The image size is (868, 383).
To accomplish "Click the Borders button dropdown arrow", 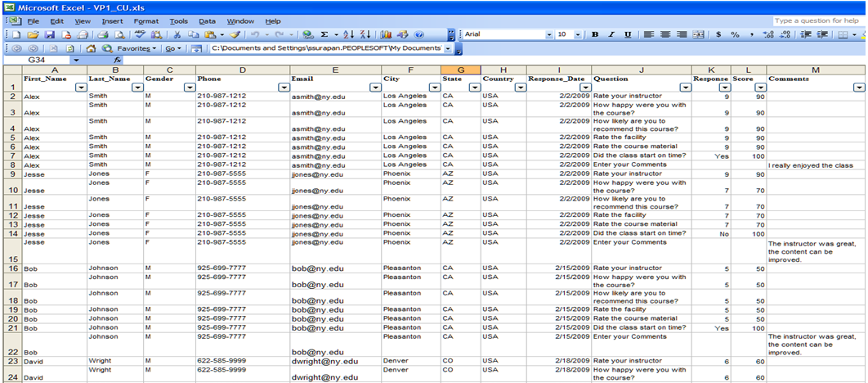I will point(854,34).
